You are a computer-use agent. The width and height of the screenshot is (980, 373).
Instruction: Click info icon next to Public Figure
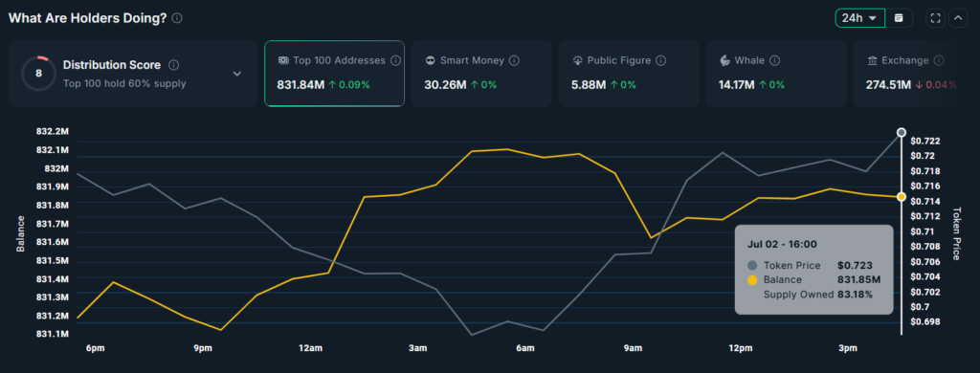660,60
